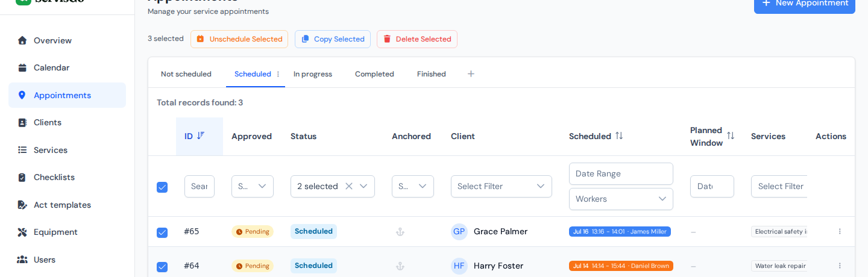This screenshot has width=868, height=277.
Task: Open actions menu for appointment #65
Action: point(840,231)
